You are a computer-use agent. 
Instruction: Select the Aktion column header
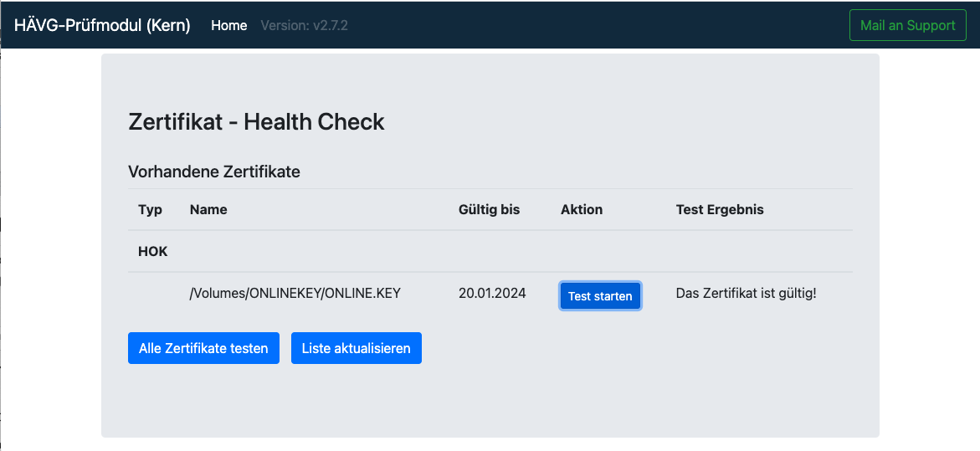coord(582,210)
